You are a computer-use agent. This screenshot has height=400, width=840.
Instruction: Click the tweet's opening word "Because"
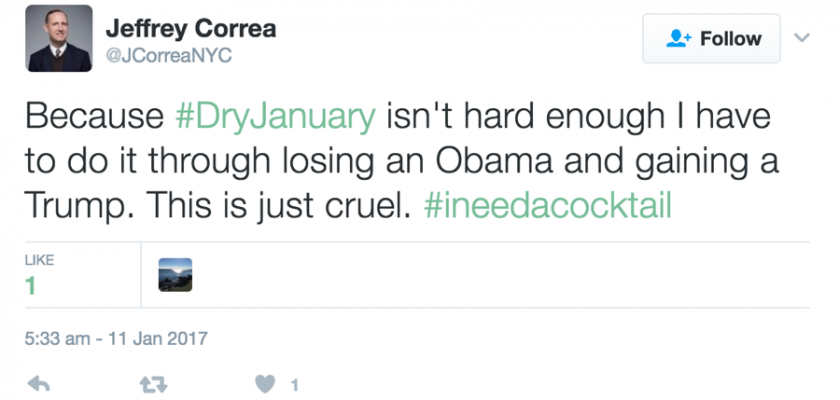(92, 118)
